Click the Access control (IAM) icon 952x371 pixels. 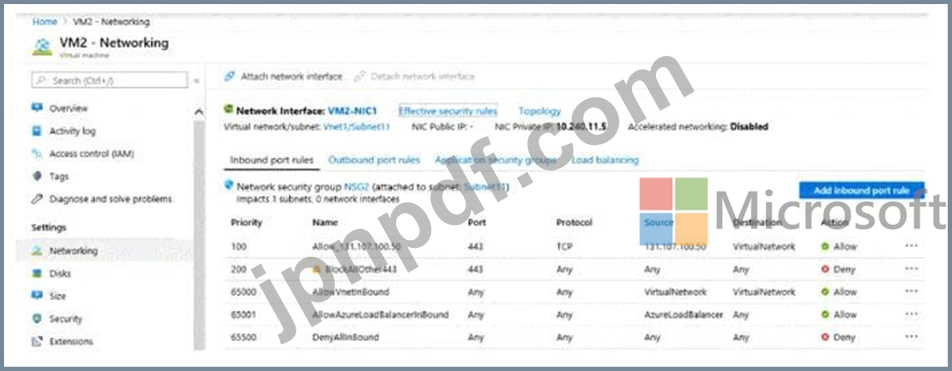pyautogui.click(x=38, y=154)
